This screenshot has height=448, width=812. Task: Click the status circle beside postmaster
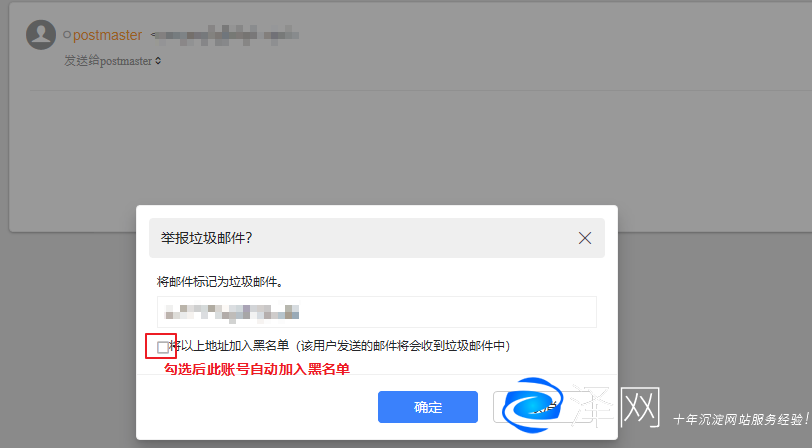pos(67,35)
